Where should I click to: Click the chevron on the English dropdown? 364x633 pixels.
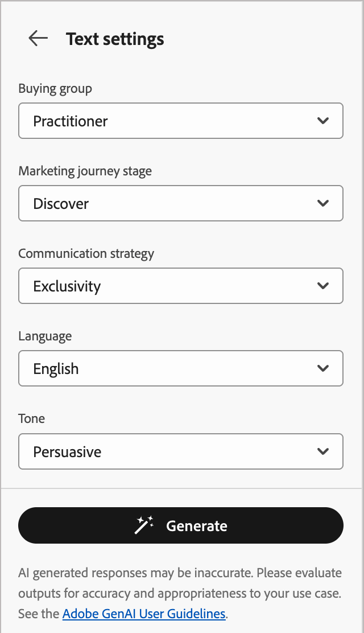323,368
